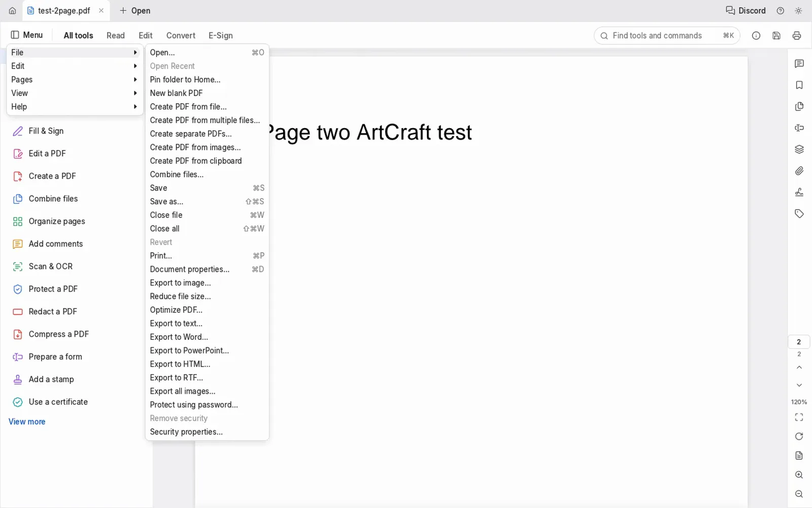The height and width of the screenshot is (508, 812).
Task: Open the bookmarks panel icon
Action: tap(799, 85)
